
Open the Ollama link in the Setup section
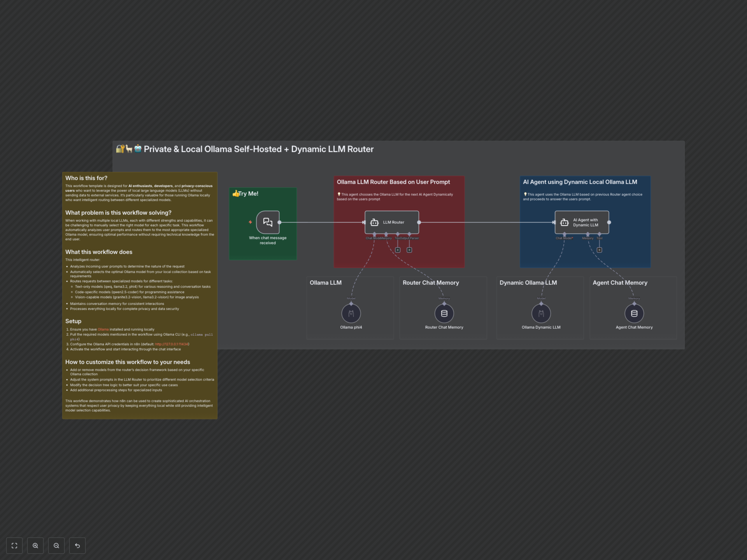coord(103,329)
